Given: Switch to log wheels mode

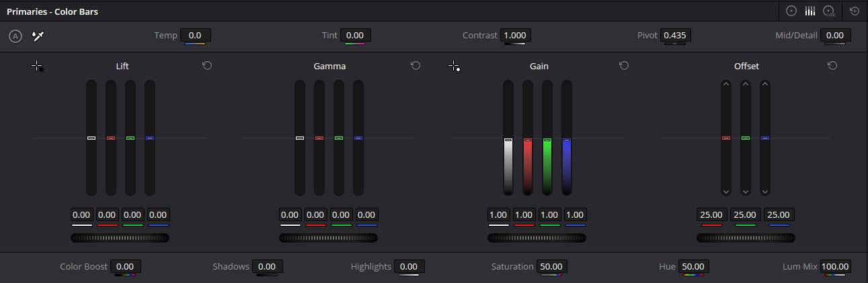Looking at the screenshot, I should pos(829,11).
